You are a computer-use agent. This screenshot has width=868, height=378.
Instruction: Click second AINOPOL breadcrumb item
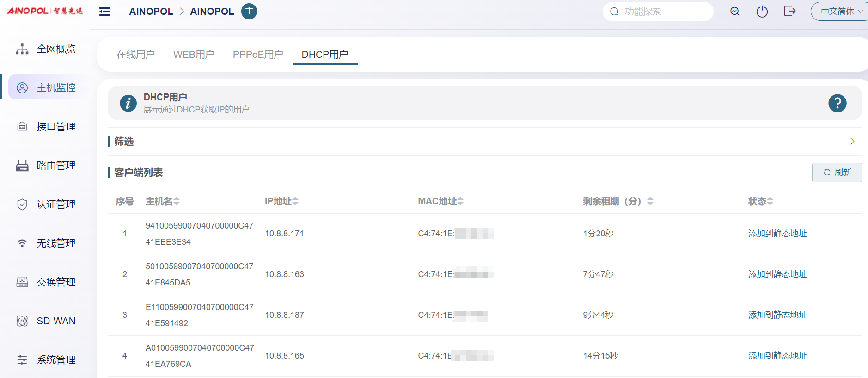click(212, 12)
